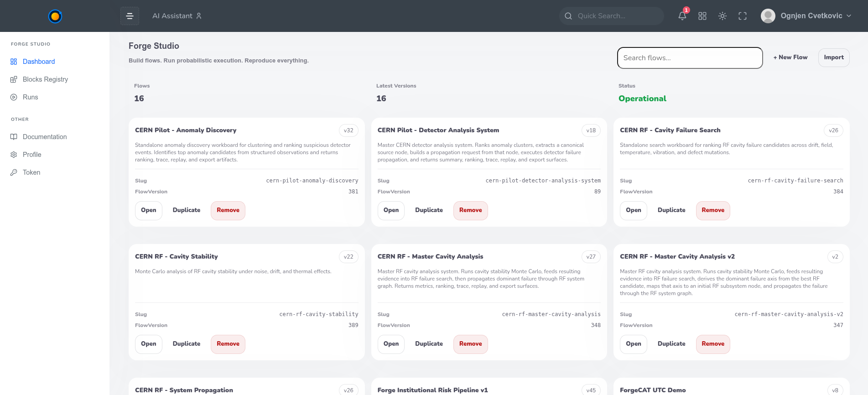The height and width of the screenshot is (395, 868).
Task: Select slug text cern-rf-cavity-failure-search
Action: tap(795, 181)
